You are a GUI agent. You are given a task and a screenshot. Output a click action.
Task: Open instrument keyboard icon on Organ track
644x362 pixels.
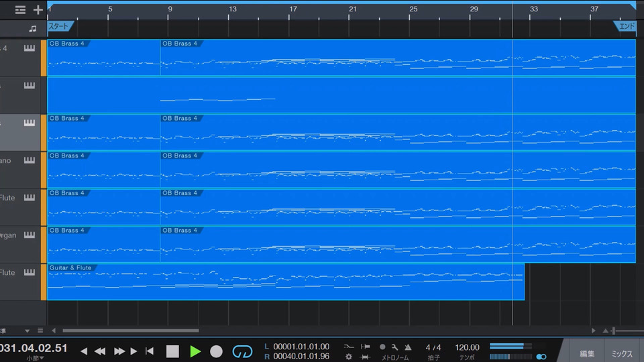point(29,235)
